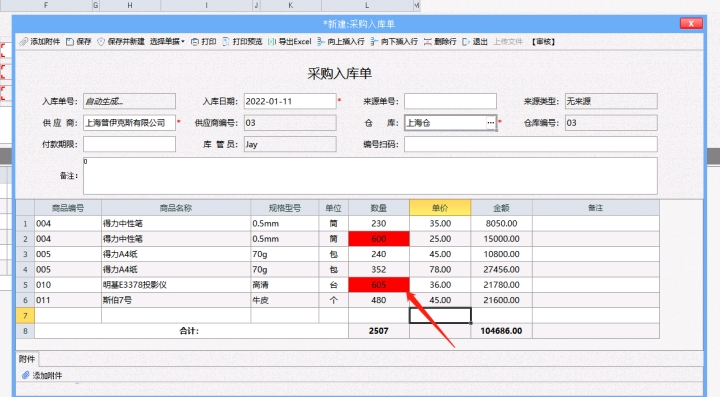Click 保存并新建 toolbar icon

(x=101, y=42)
